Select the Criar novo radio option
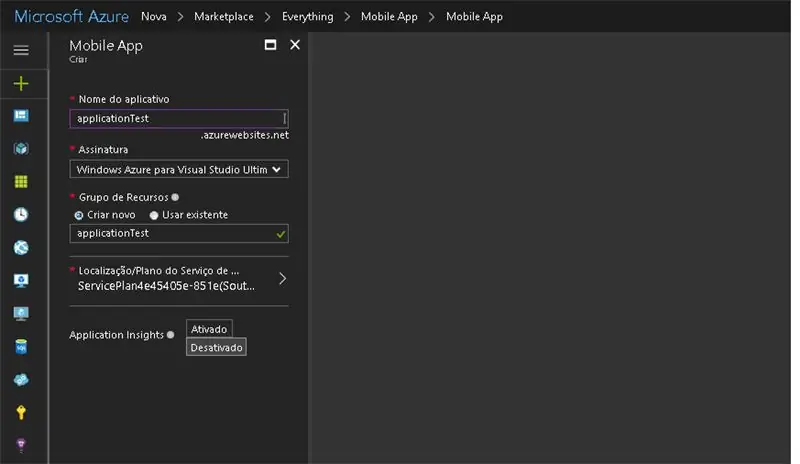This screenshot has width=800, height=464. [x=79, y=215]
